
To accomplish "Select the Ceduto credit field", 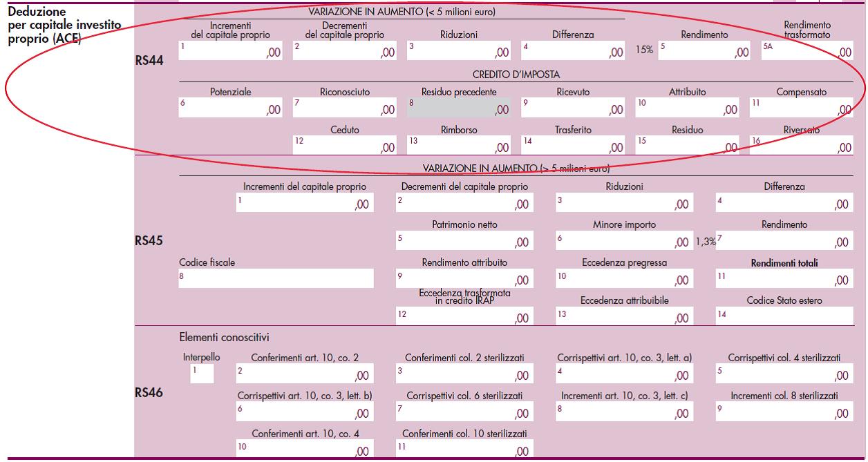I will [345, 145].
